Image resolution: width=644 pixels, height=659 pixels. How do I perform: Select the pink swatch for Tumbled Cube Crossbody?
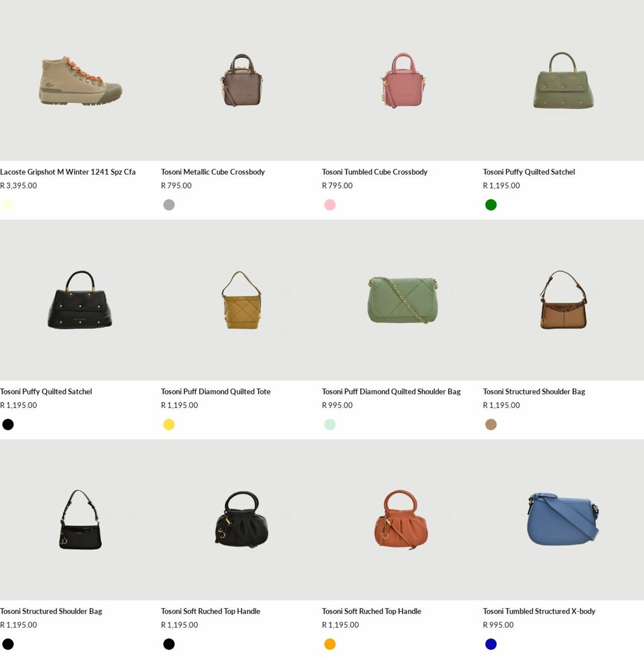click(330, 205)
